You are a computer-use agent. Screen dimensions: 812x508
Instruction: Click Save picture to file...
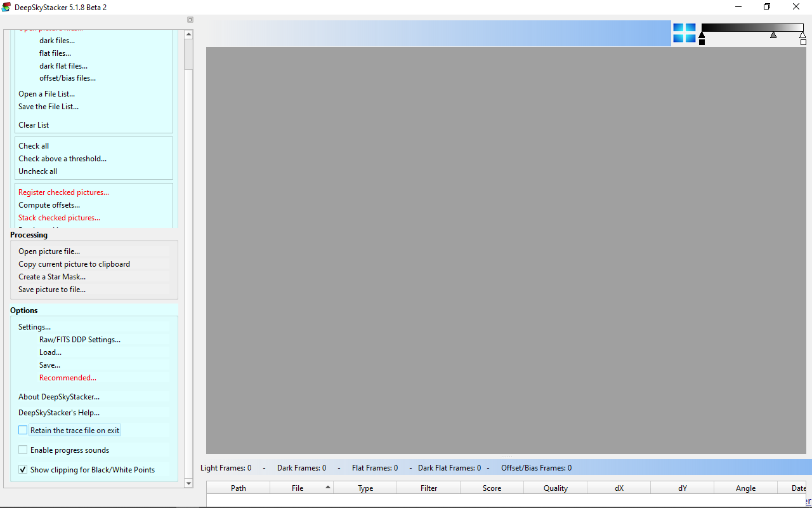[x=52, y=290]
